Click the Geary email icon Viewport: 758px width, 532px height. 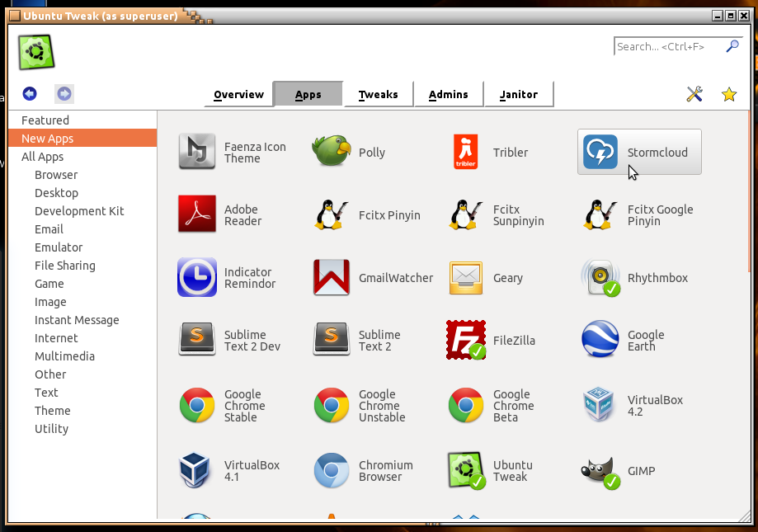click(466, 277)
